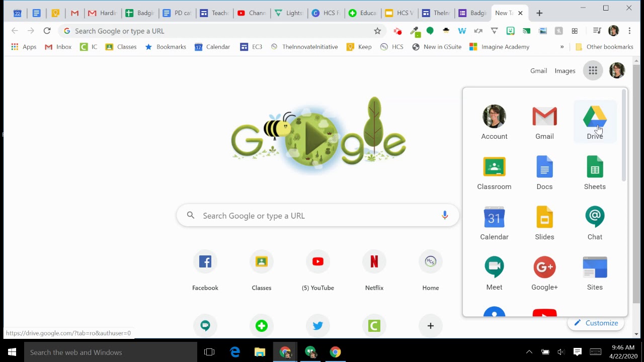
Task: Open File Explorer from the taskbar
Action: (260, 352)
